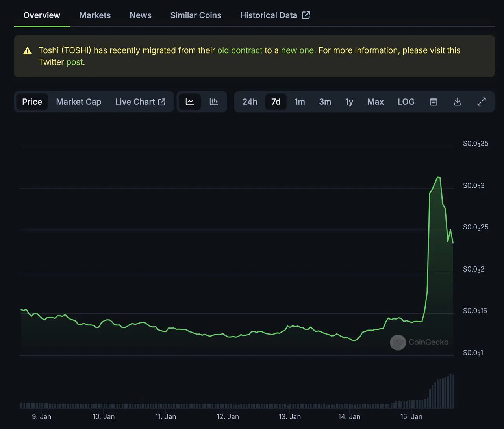Click the lowest y-axis price label
The width and height of the screenshot is (504, 429).
[473, 353]
